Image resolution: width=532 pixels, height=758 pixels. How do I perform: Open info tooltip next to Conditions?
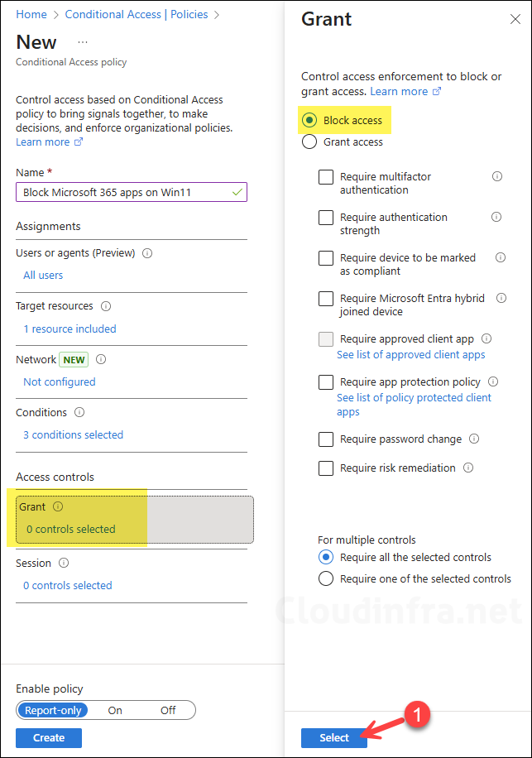coord(79,412)
